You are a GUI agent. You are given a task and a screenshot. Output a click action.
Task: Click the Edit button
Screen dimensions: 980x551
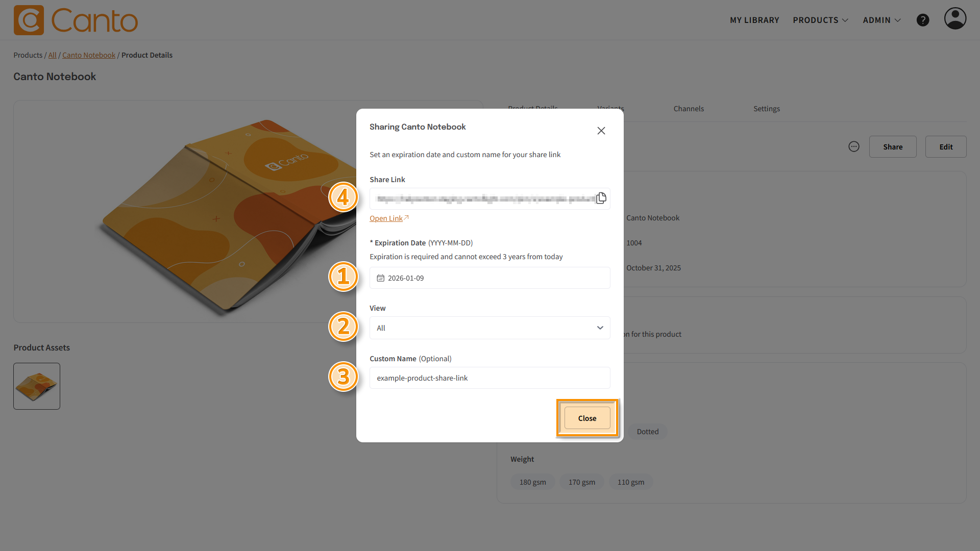coord(946,146)
